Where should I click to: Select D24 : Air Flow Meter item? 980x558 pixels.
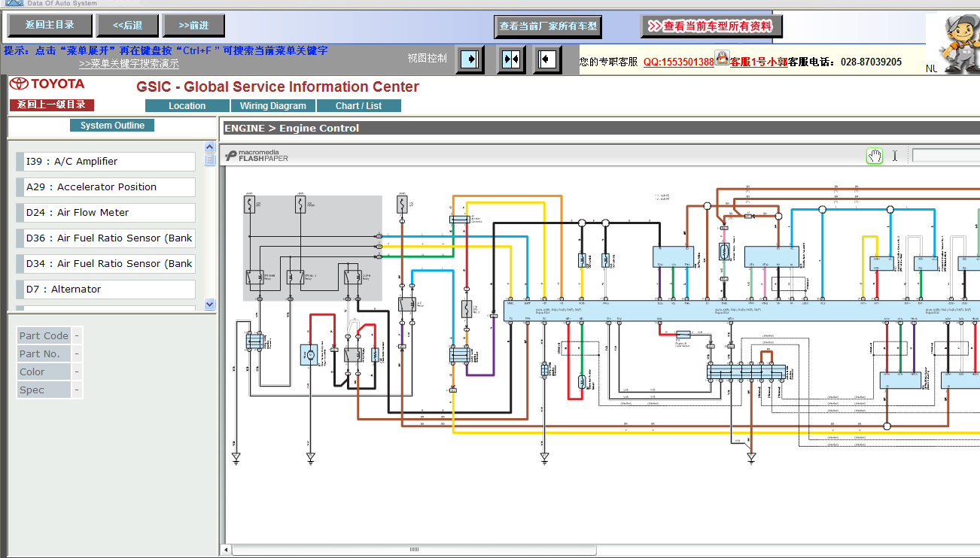coord(106,213)
